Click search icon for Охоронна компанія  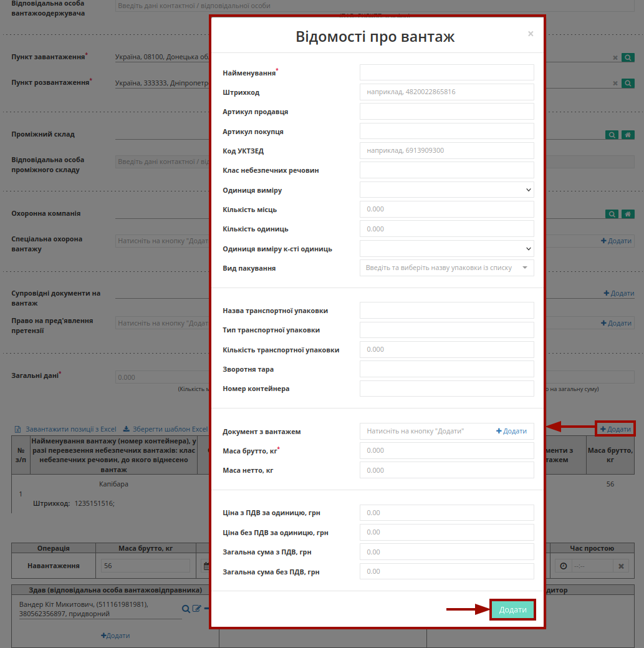pos(612,214)
